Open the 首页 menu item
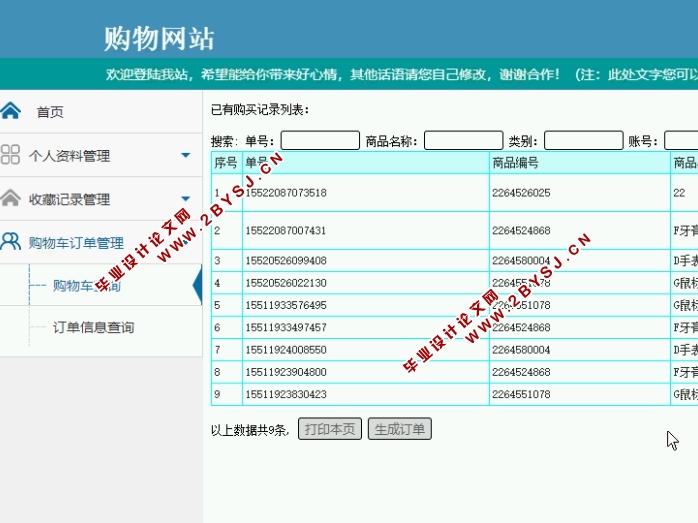 (x=50, y=112)
